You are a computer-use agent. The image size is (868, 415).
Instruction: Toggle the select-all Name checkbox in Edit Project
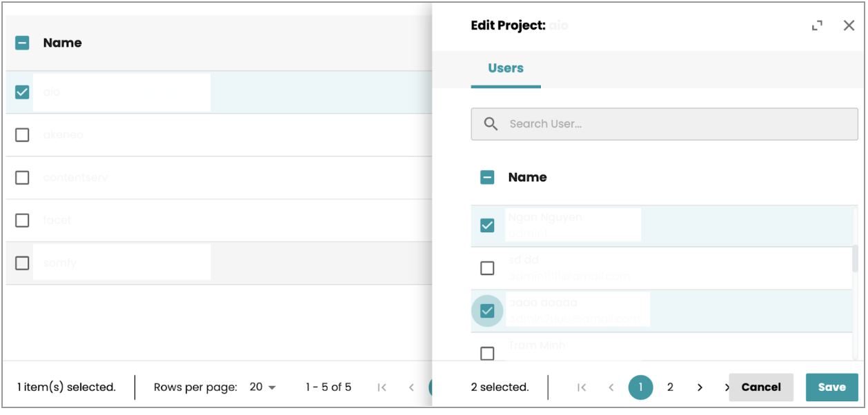(x=488, y=177)
